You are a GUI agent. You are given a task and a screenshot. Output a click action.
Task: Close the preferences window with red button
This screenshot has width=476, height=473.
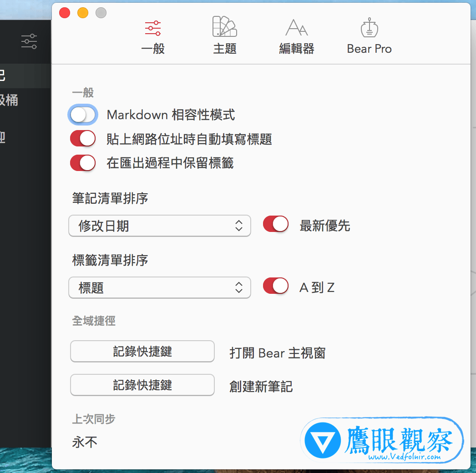(65, 13)
